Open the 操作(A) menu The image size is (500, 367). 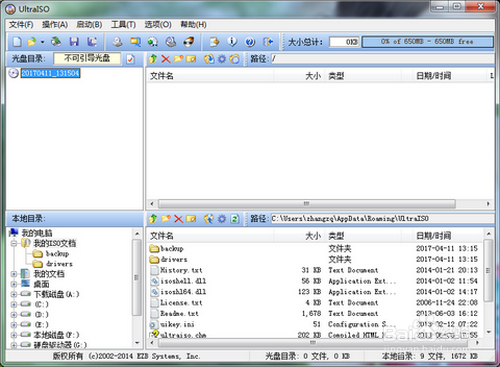coord(55,25)
